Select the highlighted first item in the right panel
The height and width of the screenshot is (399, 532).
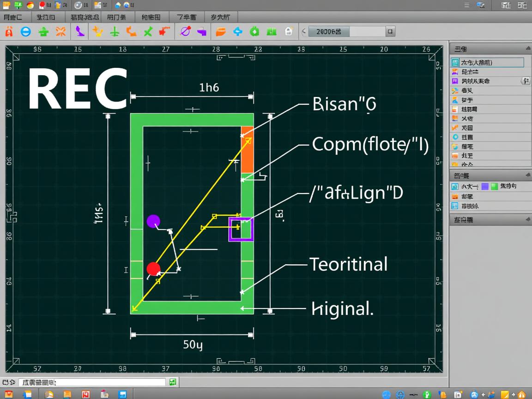point(487,62)
